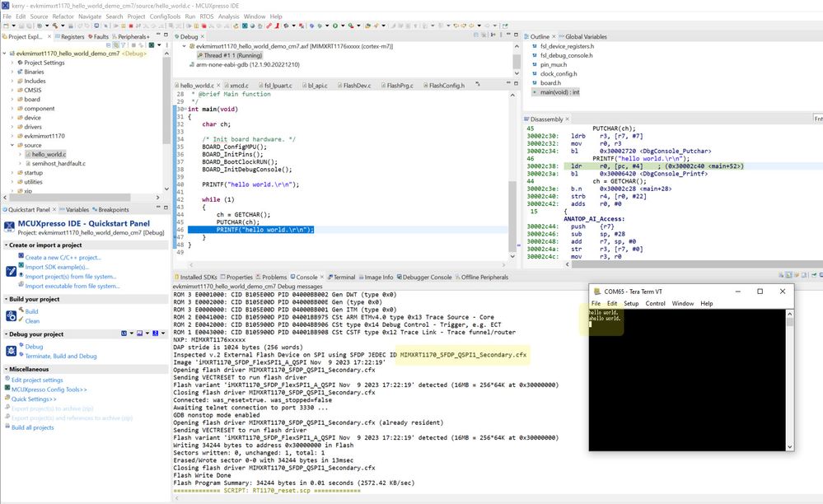823x504 pixels.
Task: Click 'Terminate, Build and Debug' link
Action: tap(59, 357)
